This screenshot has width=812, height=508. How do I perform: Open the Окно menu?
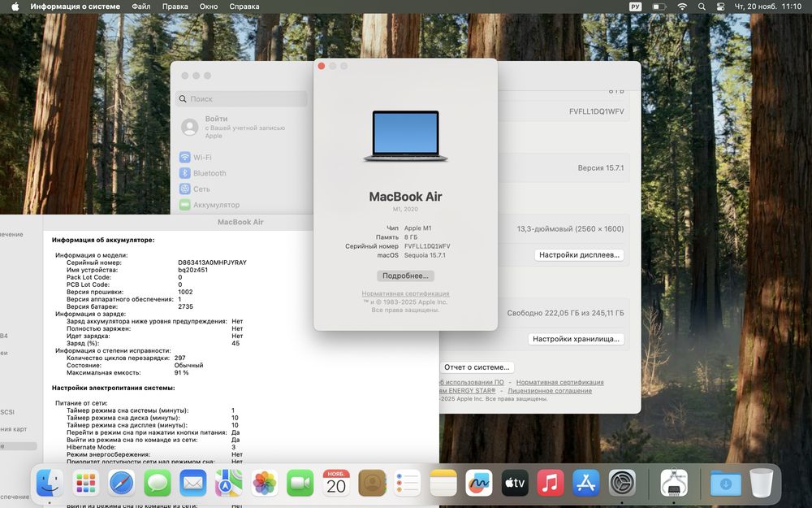(x=208, y=7)
